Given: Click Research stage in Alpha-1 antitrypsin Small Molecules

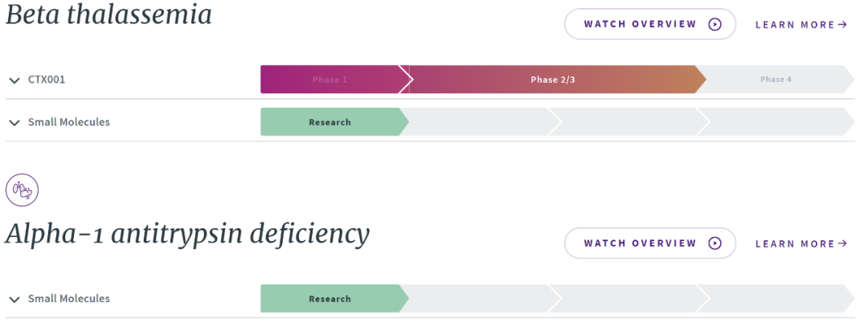Looking at the screenshot, I should [330, 299].
